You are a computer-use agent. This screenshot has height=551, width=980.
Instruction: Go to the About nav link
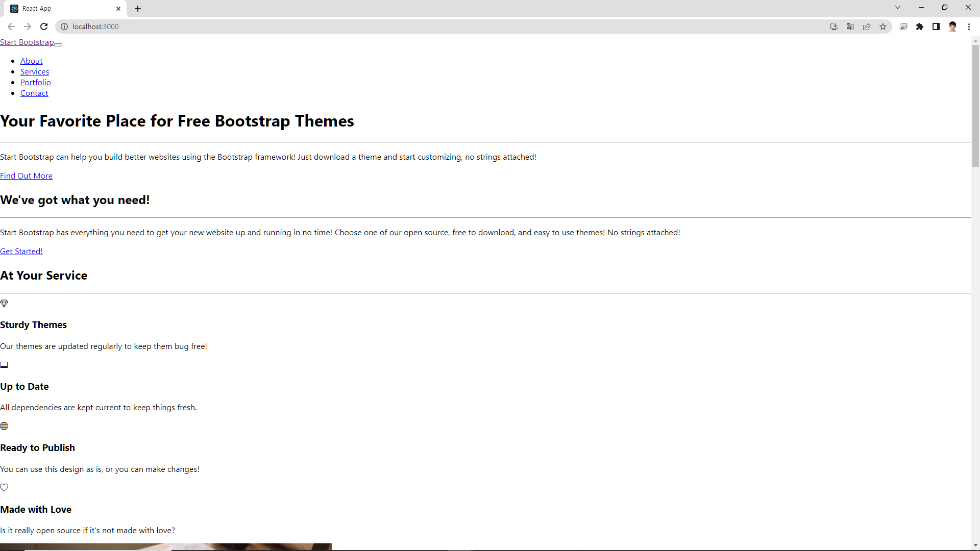click(x=32, y=61)
